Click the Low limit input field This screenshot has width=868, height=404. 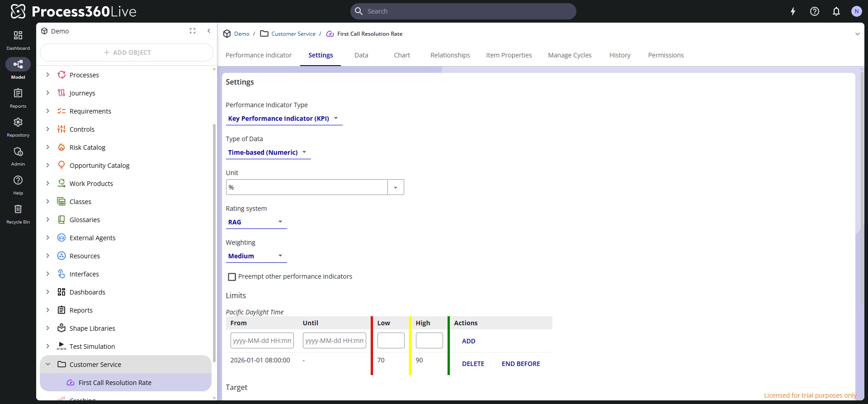[x=391, y=341]
